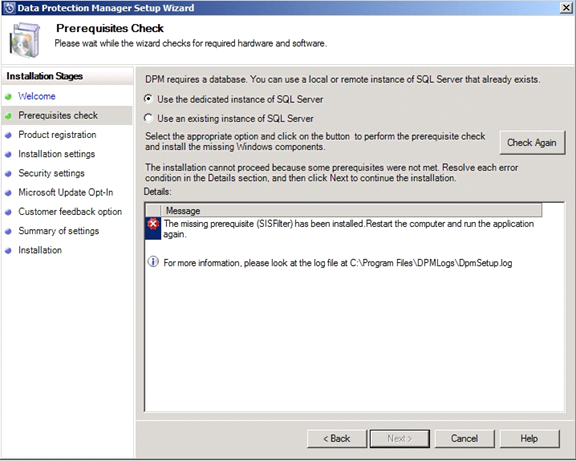576x461 pixels.
Task: Click the Message column header in Details
Action: [x=352, y=210]
